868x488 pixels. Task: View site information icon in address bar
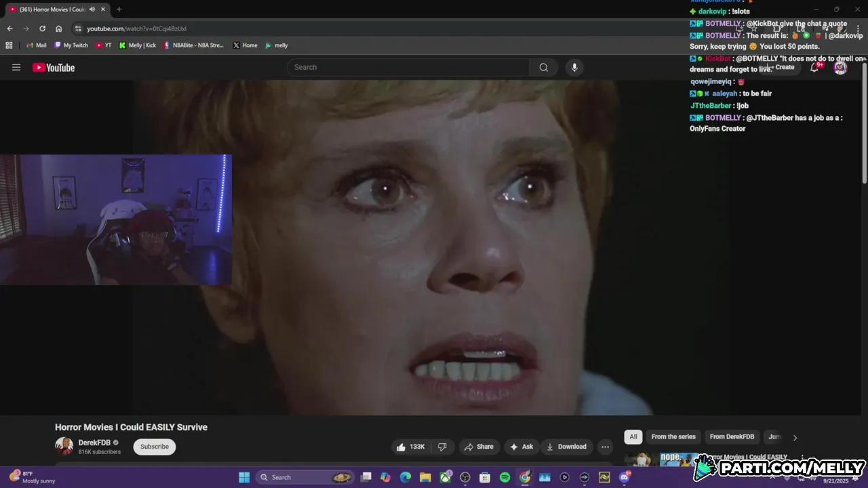(78, 28)
